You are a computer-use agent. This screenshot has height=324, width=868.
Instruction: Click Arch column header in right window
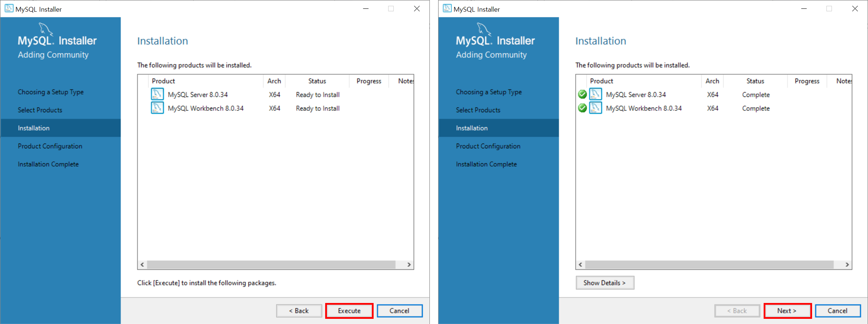[712, 81]
